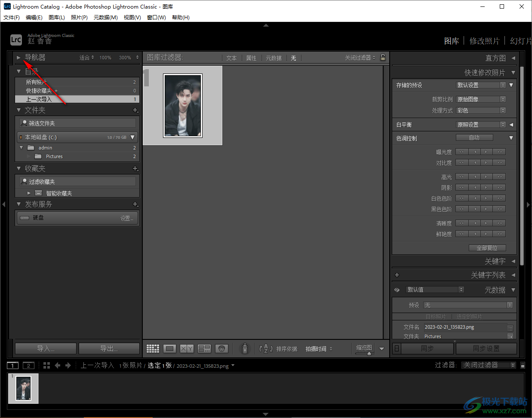This screenshot has height=418, width=532.
Task: Hide the left panel group
Action: [3, 204]
